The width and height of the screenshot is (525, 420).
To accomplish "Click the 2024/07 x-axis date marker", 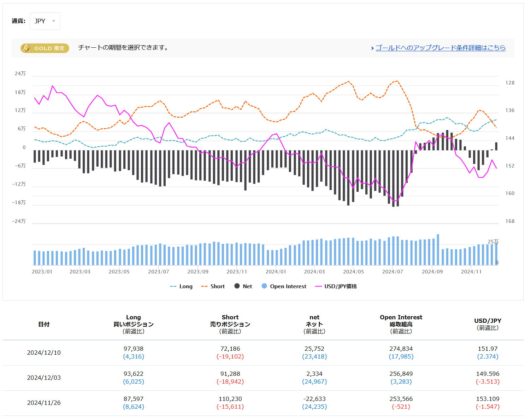I will point(393,272).
